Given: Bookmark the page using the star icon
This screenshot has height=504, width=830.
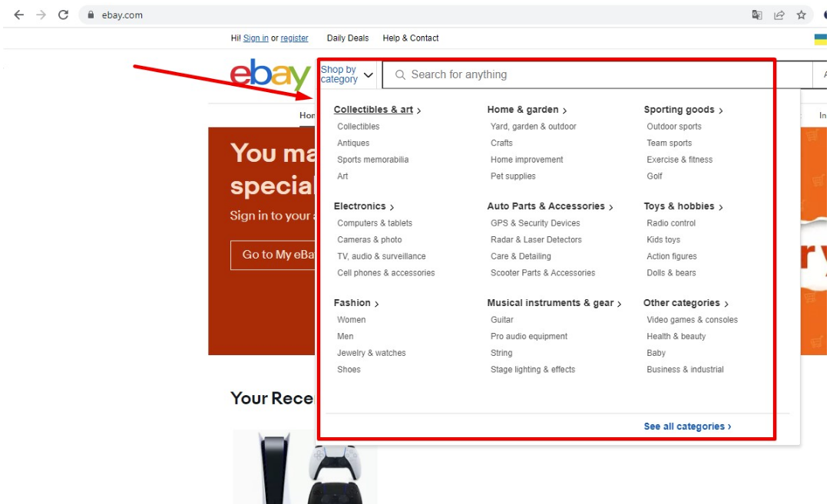Looking at the screenshot, I should click(801, 15).
